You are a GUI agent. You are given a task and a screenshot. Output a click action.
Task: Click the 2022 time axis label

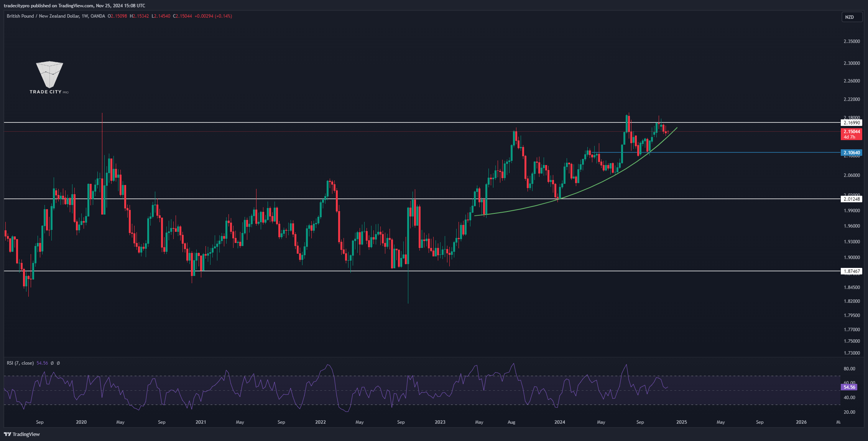pyautogui.click(x=321, y=422)
